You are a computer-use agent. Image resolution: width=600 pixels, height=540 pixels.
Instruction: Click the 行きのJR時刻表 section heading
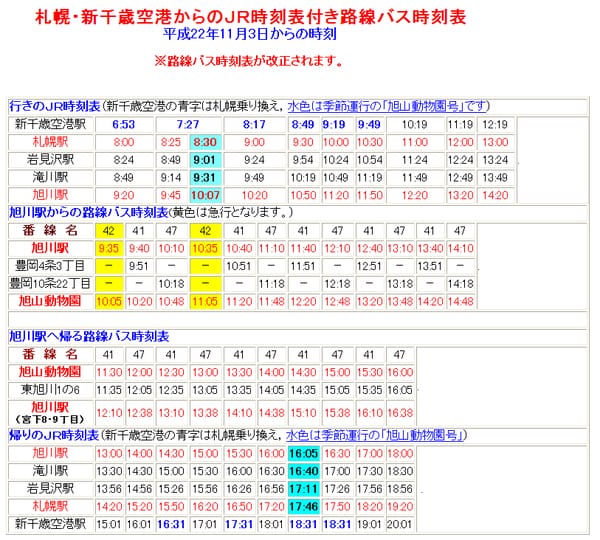pyautogui.click(x=55, y=106)
